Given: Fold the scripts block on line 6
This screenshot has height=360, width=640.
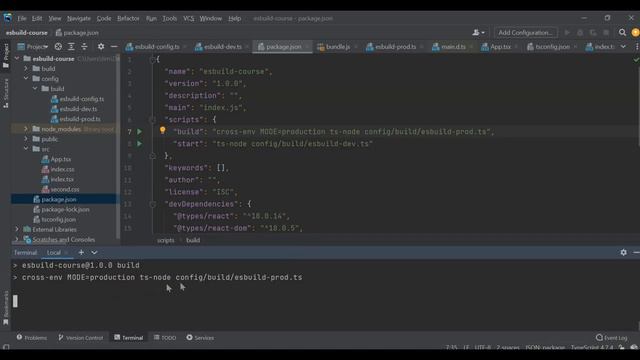Looking at the screenshot, I should click(152, 120).
